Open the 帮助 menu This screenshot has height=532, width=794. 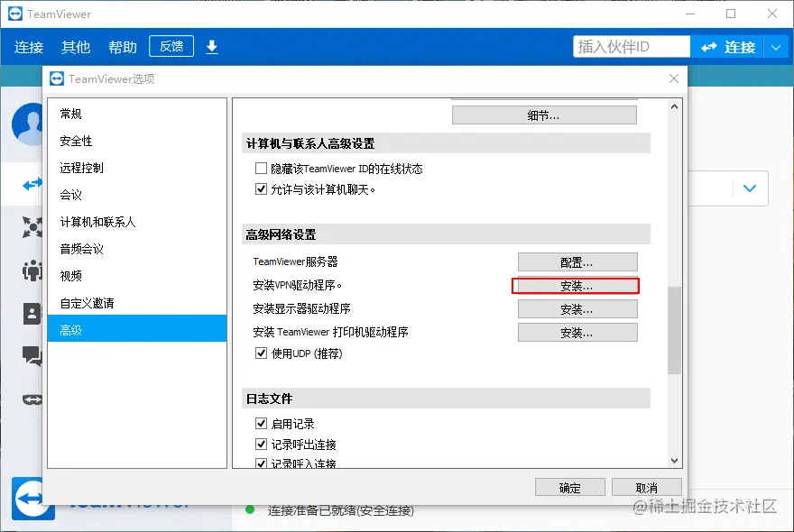pos(123,47)
